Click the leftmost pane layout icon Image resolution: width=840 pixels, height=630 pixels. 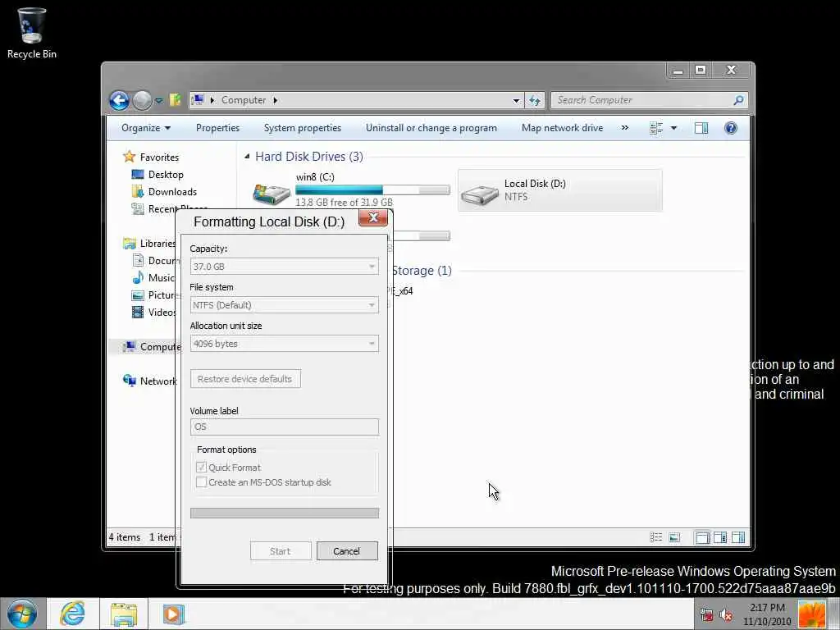click(x=702, y=537)
